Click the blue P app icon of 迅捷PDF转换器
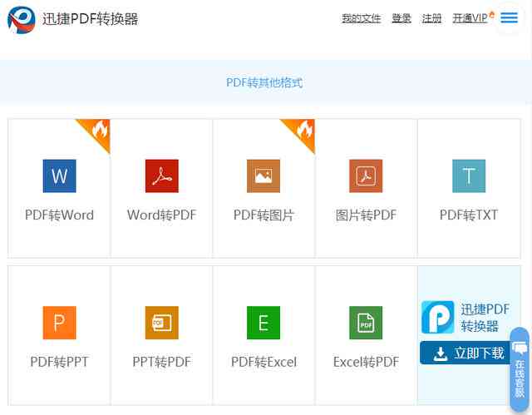This screenshot has height=415, width=532. (438, 317)
